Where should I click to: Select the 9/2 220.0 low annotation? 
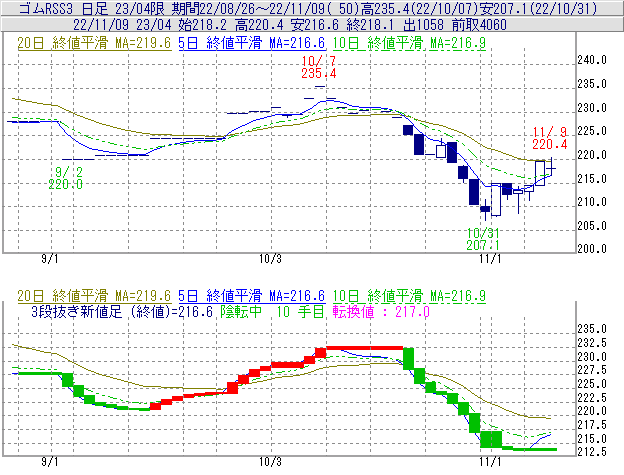coord(66,178)
